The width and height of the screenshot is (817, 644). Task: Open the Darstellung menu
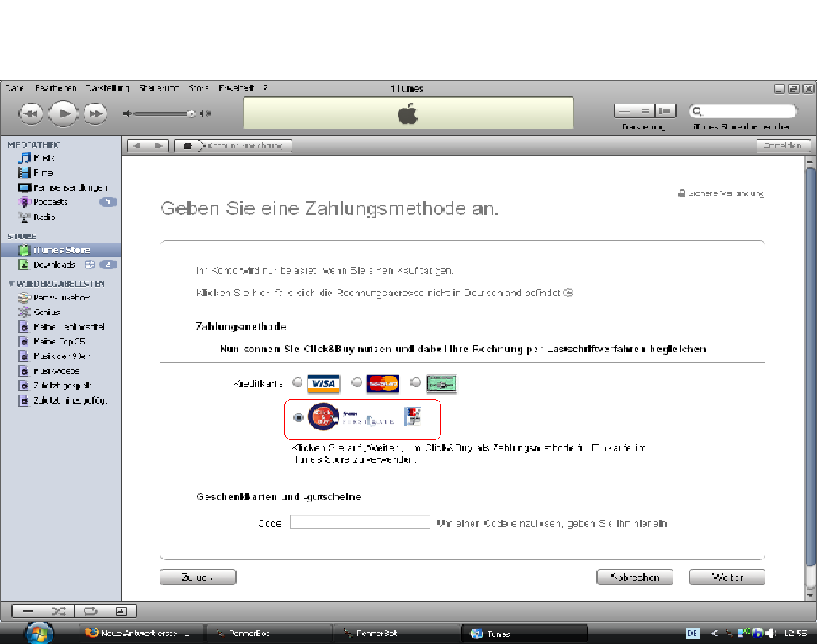coord(107,88)
